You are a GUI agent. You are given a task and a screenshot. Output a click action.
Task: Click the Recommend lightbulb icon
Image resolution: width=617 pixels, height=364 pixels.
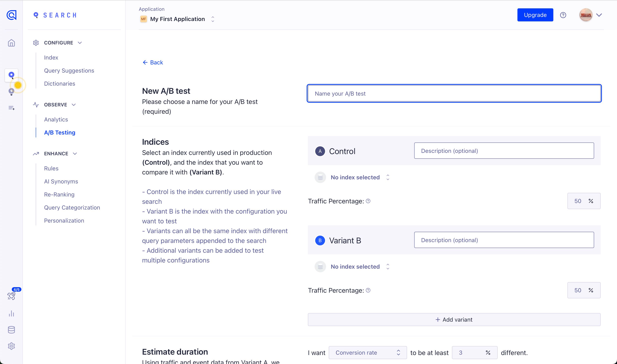point(11,92)
